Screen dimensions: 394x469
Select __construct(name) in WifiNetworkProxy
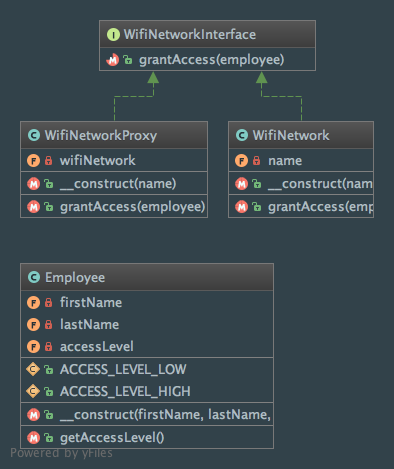pyautogui.click(x=118, y=184)
